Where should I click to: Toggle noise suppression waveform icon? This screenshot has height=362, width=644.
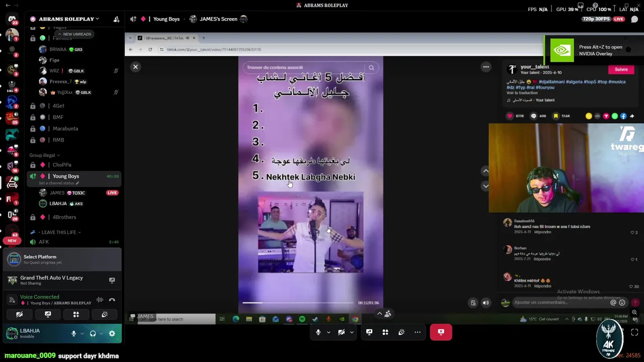[100, 300]
